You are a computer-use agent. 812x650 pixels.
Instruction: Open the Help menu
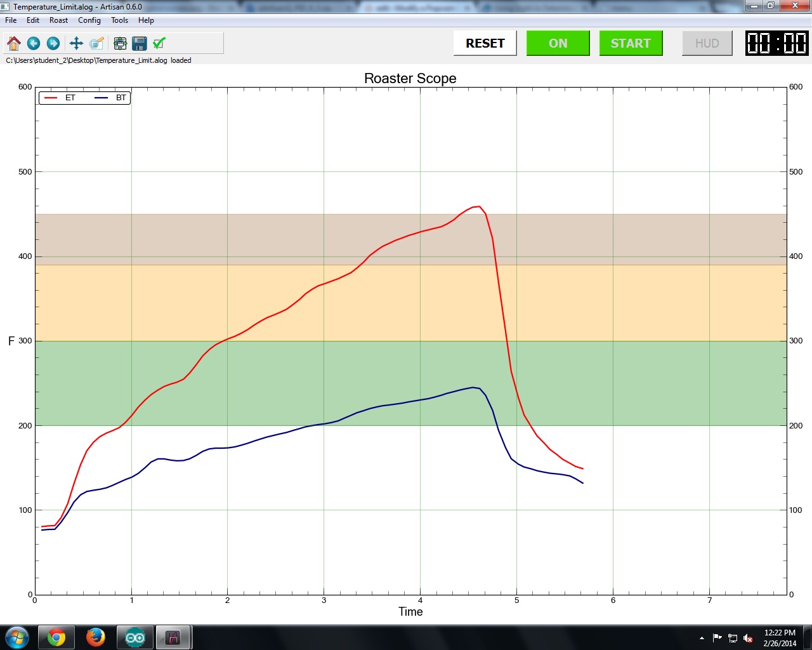146,20
